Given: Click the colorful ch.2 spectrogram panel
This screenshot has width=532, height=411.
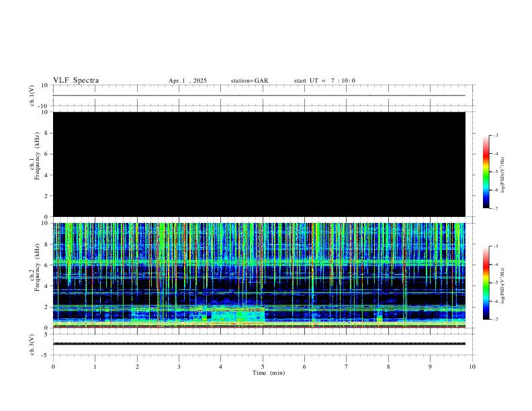Looking at the screenshot, I should click(x=259, y=275).
